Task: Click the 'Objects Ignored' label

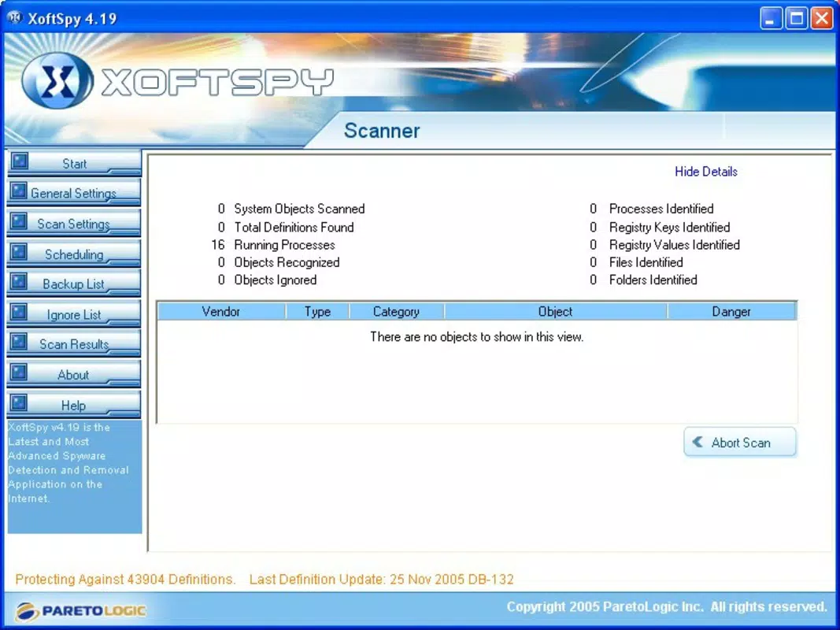Action: [276, 280]
